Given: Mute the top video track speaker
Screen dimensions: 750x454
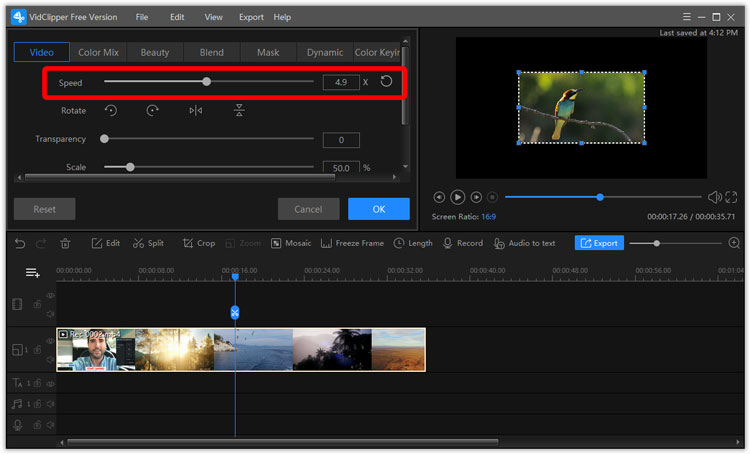Looking at the screenshot, I should (50, 314).
